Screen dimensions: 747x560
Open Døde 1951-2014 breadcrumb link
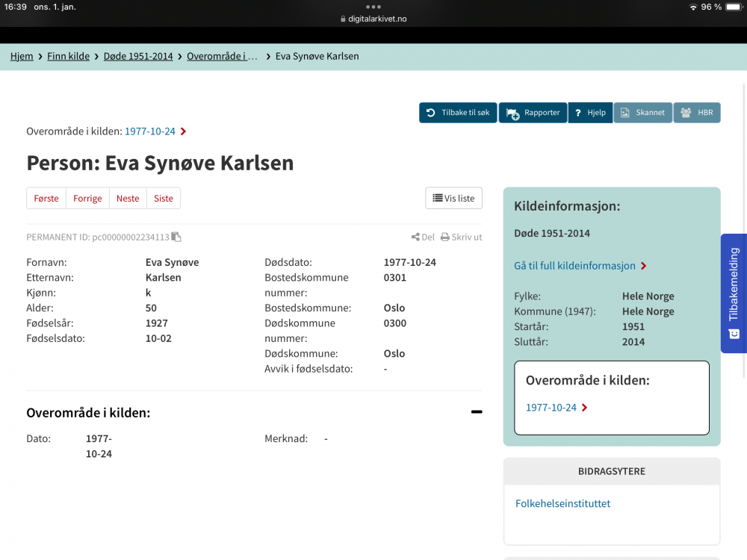pyautogui.click(x=138, y=56)
